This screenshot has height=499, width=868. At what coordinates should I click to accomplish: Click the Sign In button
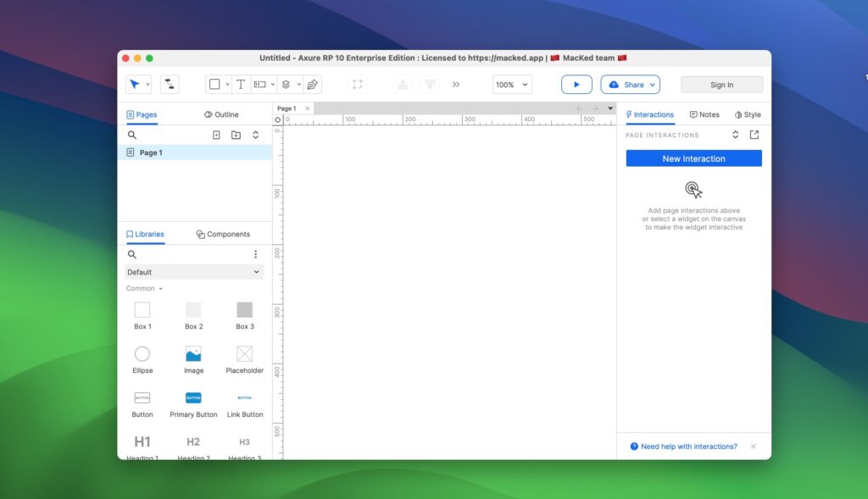point(720,84)
